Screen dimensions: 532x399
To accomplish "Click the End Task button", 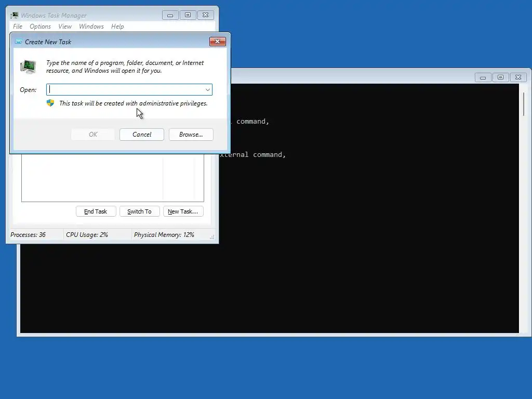I will point(96,211).
